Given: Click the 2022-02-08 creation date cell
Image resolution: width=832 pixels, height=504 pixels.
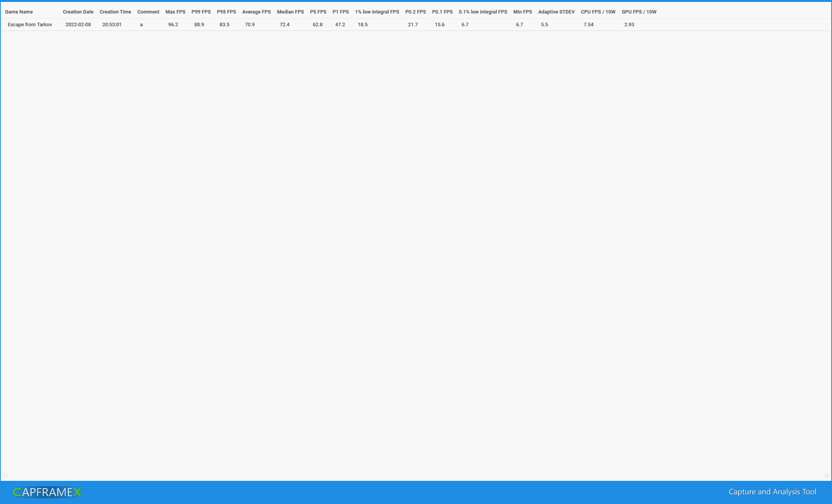Looking at the screenshot, I should [x=78, y=25].
